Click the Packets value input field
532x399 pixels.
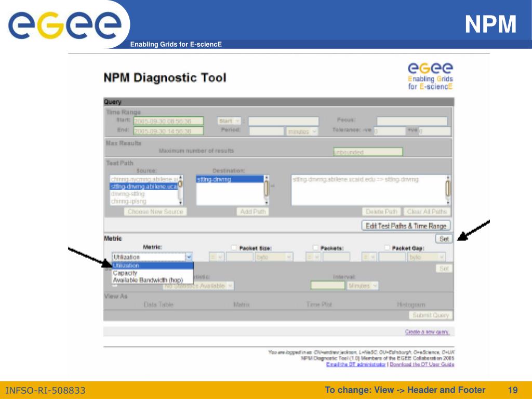click(x=336, y=257)
